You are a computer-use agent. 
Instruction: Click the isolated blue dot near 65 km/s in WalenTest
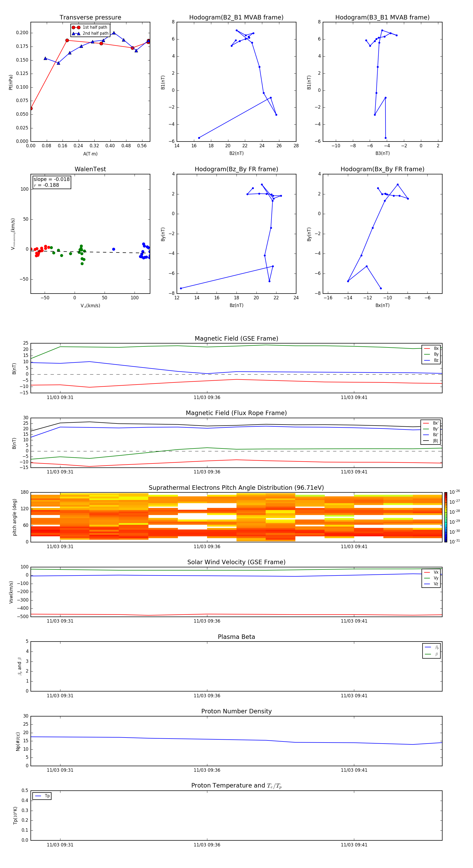tap(114, 249)
